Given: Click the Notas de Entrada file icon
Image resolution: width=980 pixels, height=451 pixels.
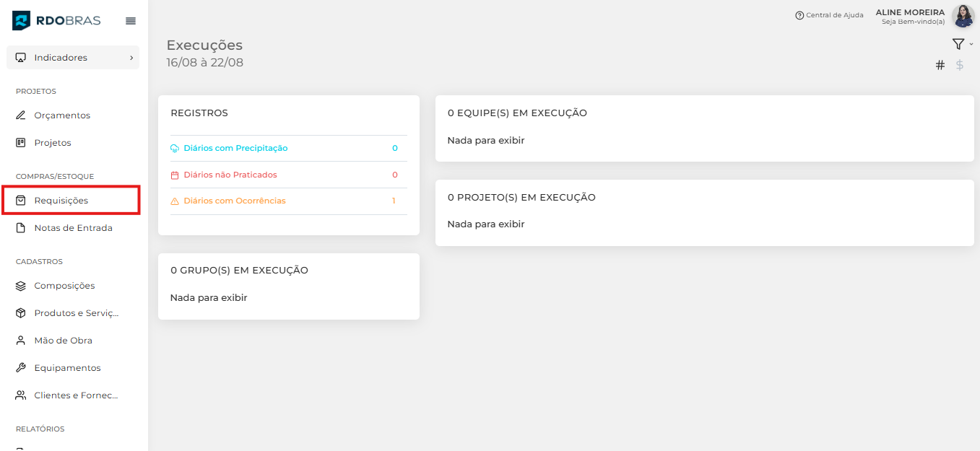Looking at the screenshot, I should point(21,228).
